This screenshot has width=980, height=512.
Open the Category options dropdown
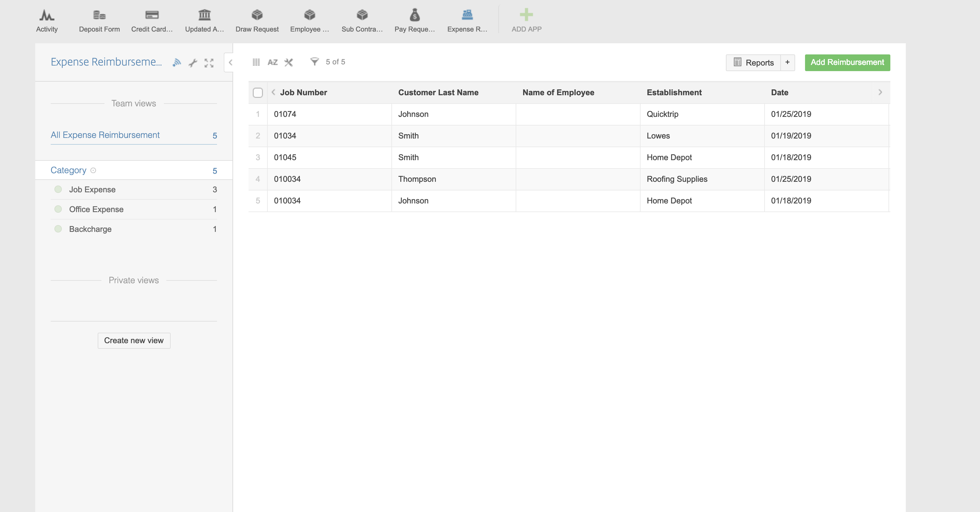[93, 170]
